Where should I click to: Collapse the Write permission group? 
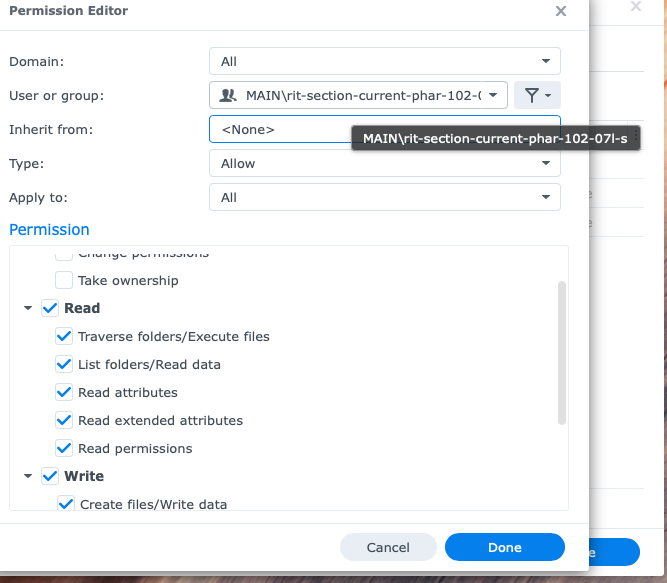[x=28, y=477]
